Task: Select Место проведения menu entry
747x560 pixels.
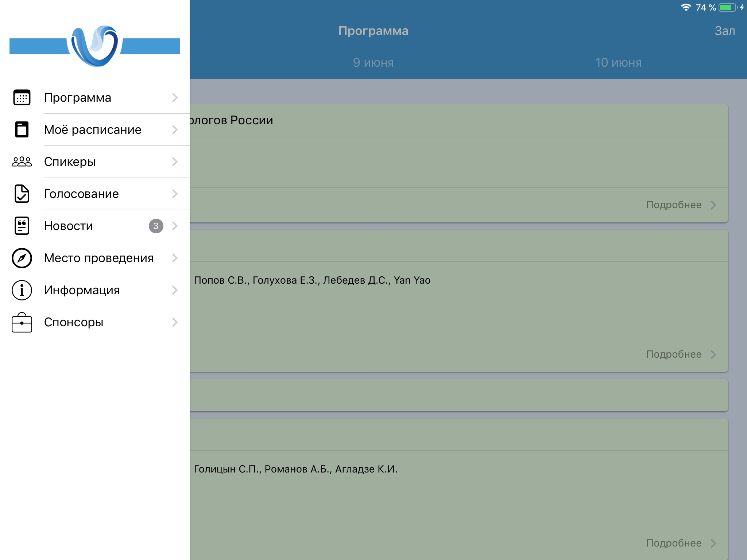Action: 98,258
